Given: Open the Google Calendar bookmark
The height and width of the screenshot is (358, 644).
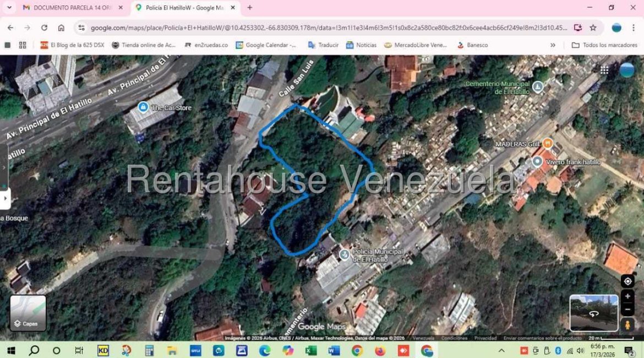Looking at the screenshot, I should pos(266,45).
